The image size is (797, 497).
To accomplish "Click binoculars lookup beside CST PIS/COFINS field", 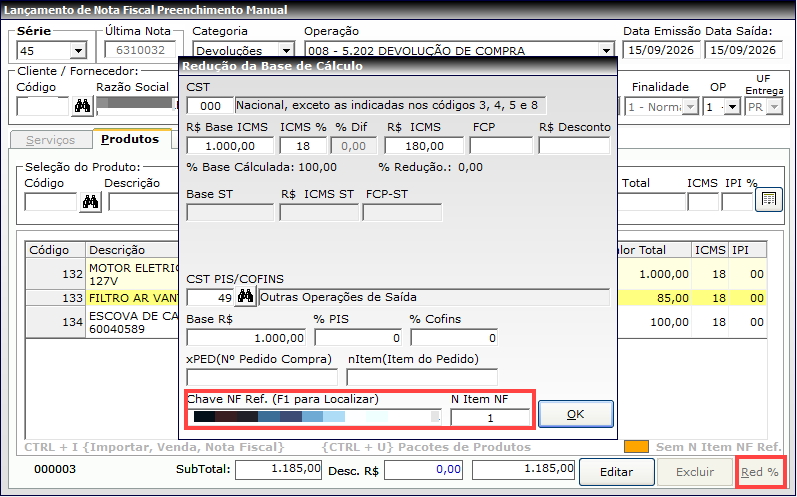I will (x=246, y=297).
